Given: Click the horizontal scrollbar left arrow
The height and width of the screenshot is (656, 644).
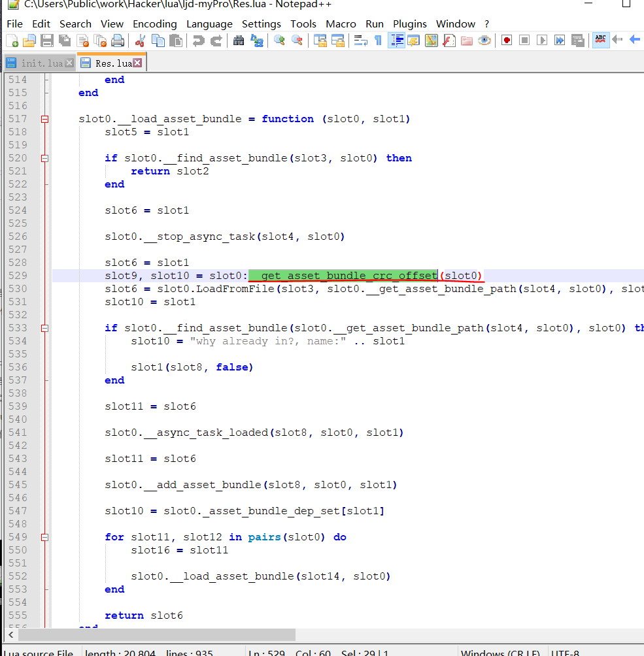Looking at the screenshot, I should tap(11, 634).
